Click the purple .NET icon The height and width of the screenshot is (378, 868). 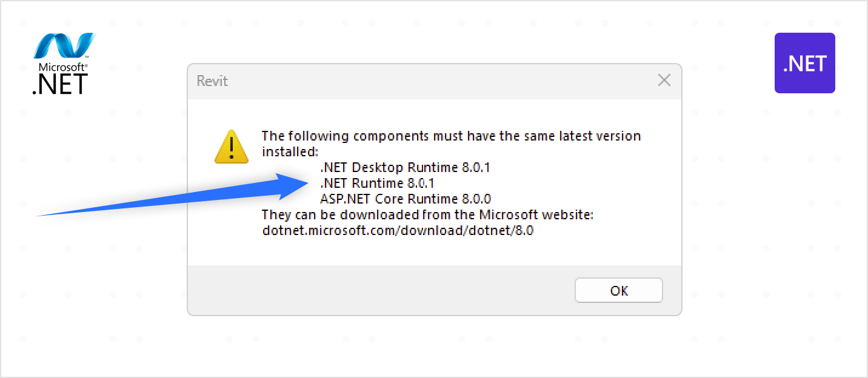(x=804, y=63)
